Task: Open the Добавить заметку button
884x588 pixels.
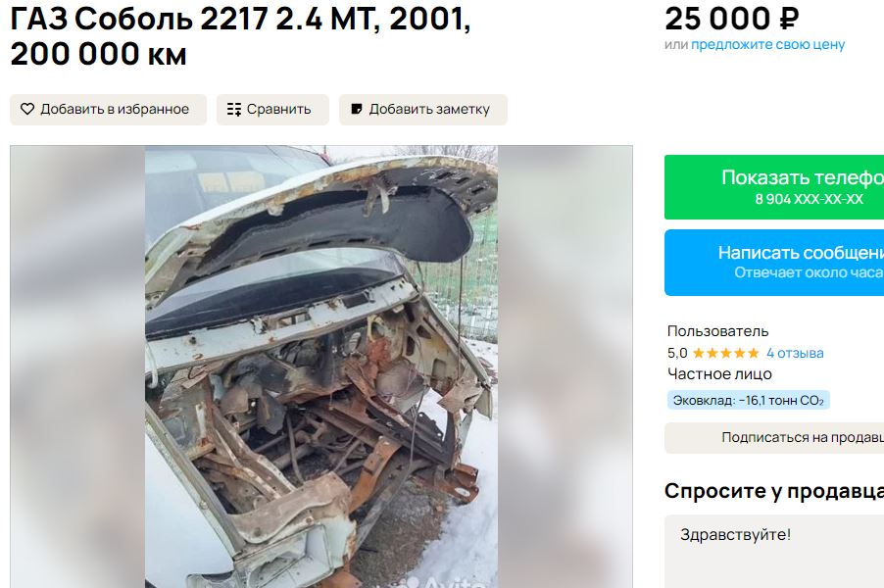Action: click(423, 110)
